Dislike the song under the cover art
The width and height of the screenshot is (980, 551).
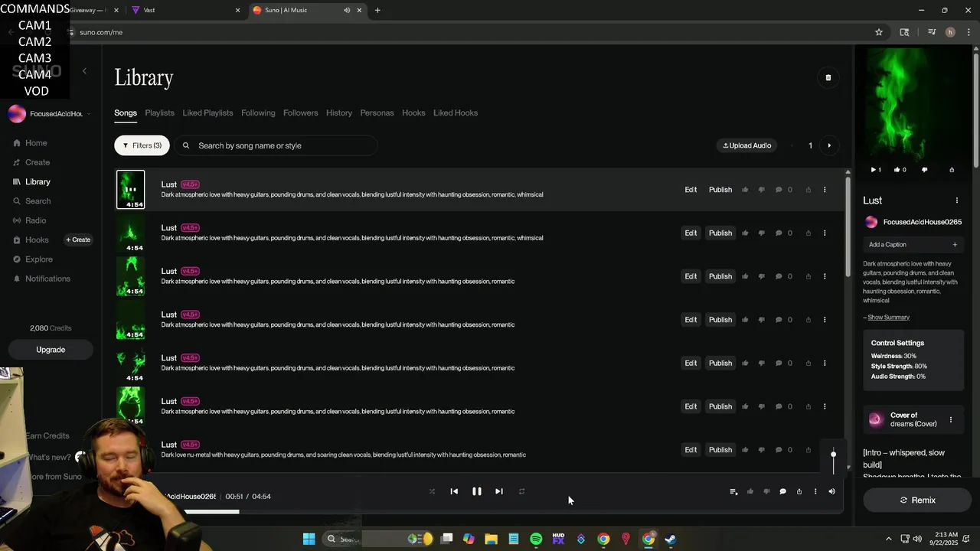(925, 170)
